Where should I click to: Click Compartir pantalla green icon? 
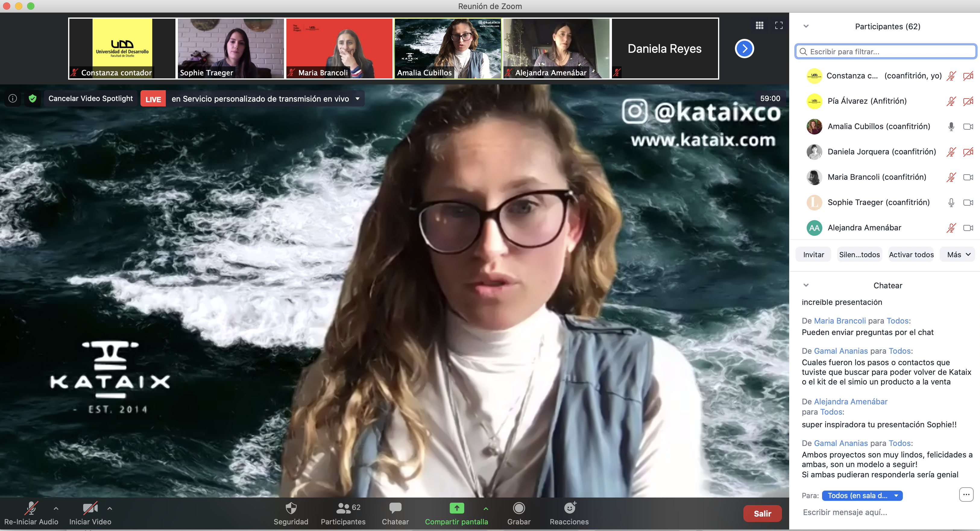coord(456,508)
